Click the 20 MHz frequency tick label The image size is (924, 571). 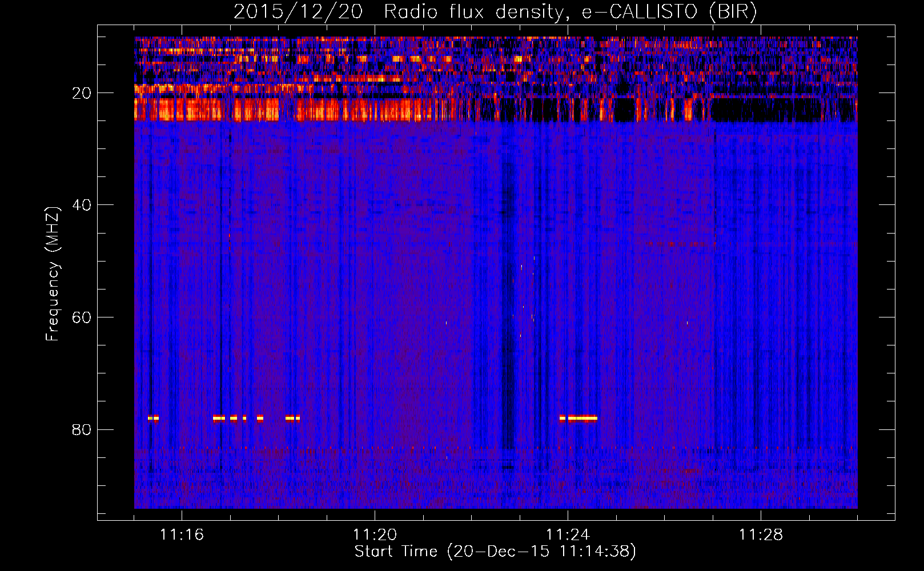click(82, 93)
